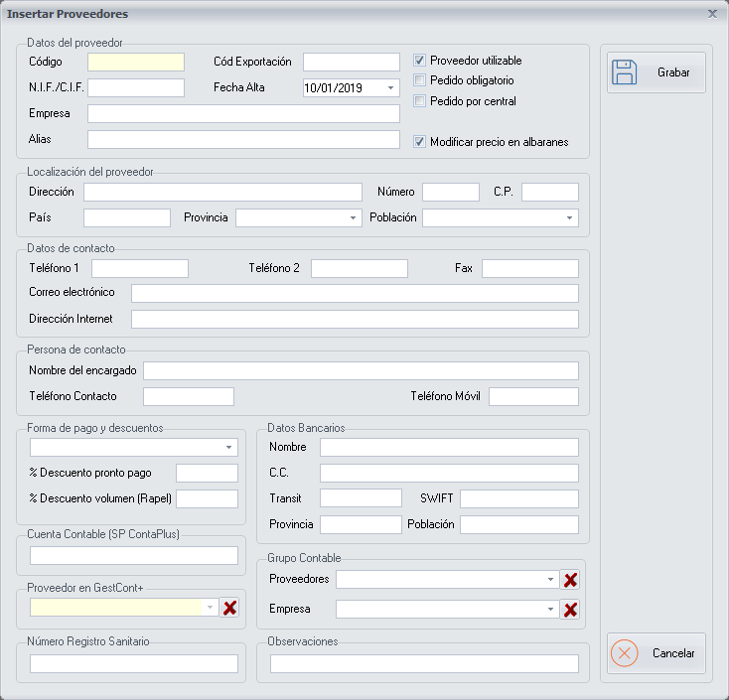729x700 pixels.
Task: Enable Pedido obligatorio checkbox
Action: tap(420, 80)
